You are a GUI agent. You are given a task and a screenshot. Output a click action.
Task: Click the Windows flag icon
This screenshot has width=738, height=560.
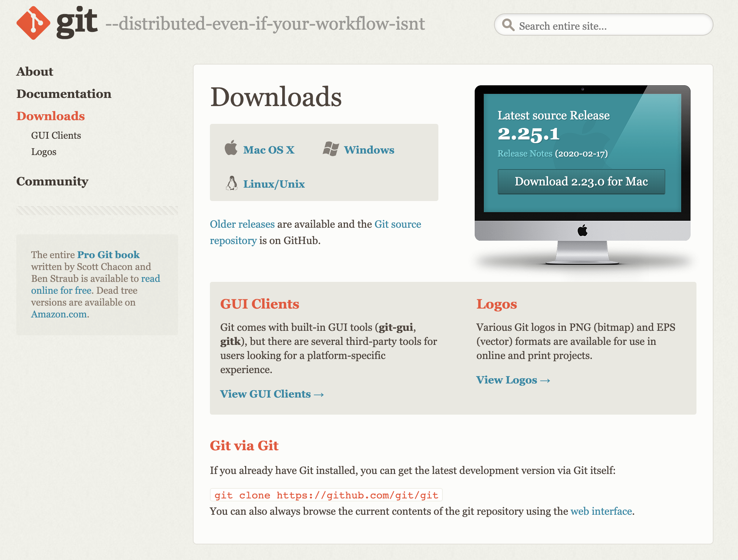coord(330,149)
